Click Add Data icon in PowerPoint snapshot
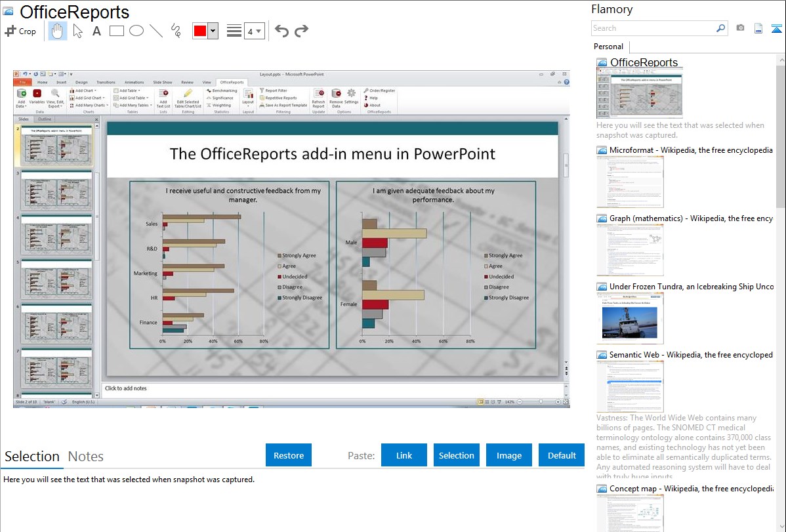The height and width of the screenshot is (532, 786). click(x=21, y=98)
